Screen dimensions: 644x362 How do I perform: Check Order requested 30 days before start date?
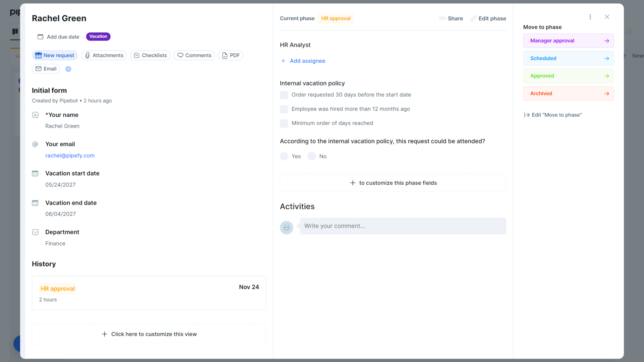(284, 95)
